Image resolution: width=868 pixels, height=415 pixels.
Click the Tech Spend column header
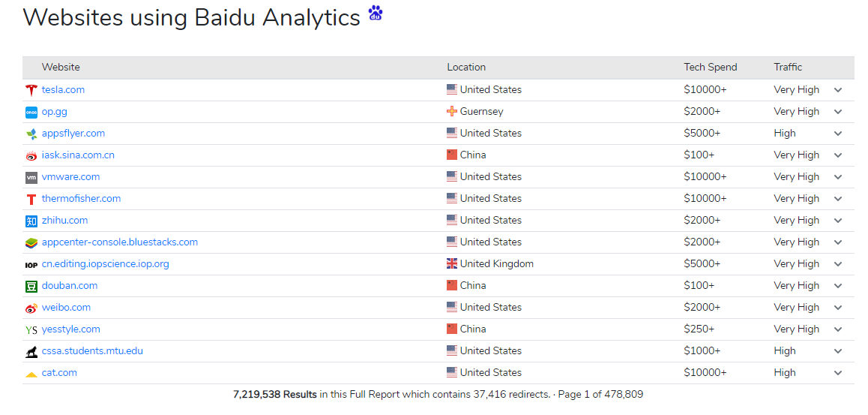(x=710, y=68)
